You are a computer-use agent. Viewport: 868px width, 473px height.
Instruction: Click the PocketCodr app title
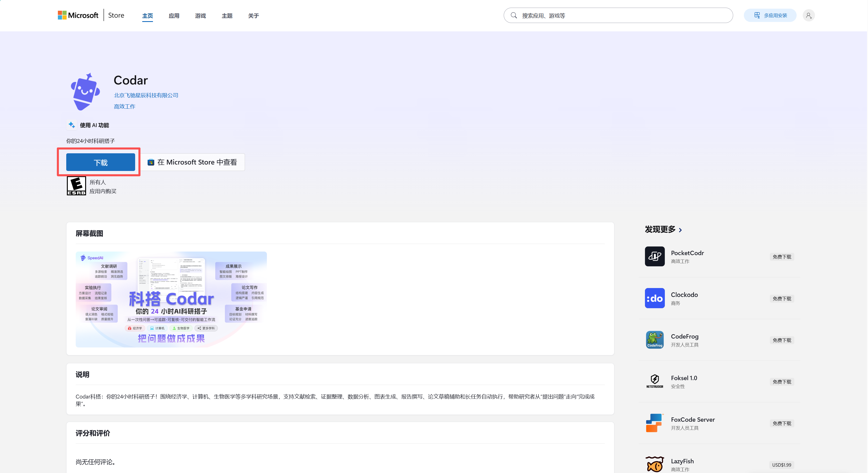(688, 253)
